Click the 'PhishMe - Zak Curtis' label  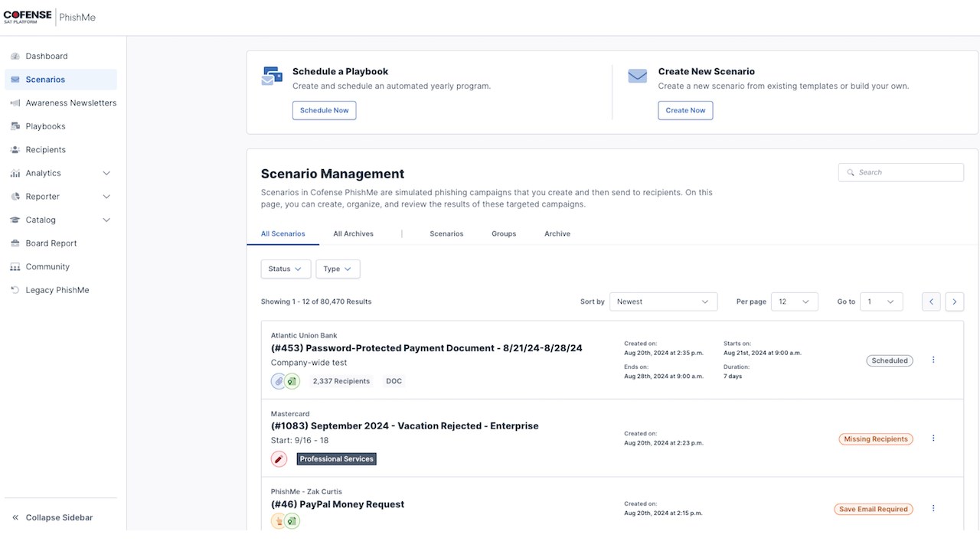(x=306, y=492)
